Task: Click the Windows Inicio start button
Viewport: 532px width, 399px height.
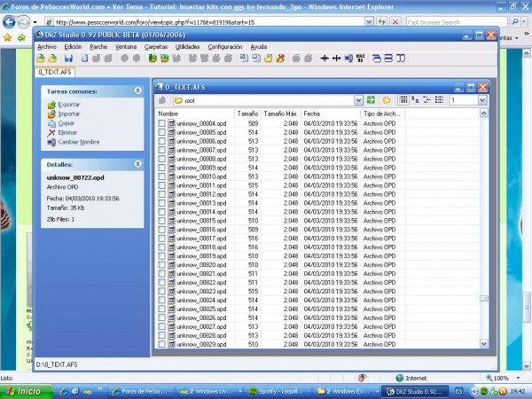Action: click(x=27, y=391)
